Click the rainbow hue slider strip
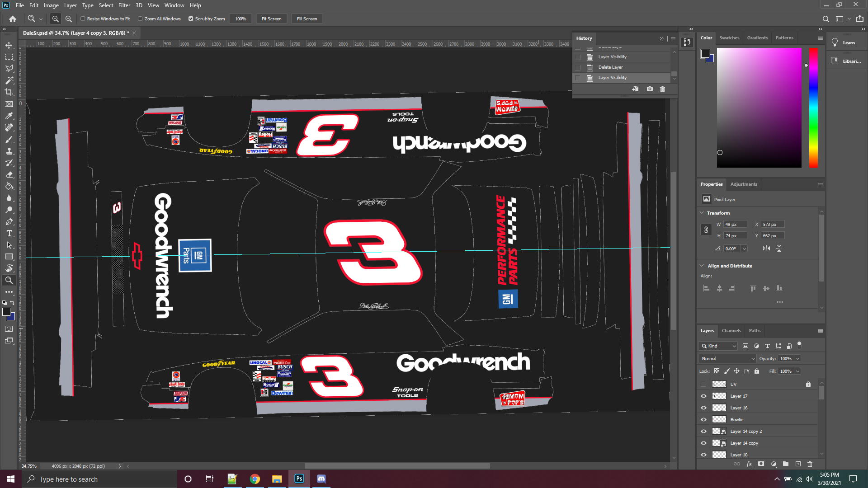 (813, 108)
